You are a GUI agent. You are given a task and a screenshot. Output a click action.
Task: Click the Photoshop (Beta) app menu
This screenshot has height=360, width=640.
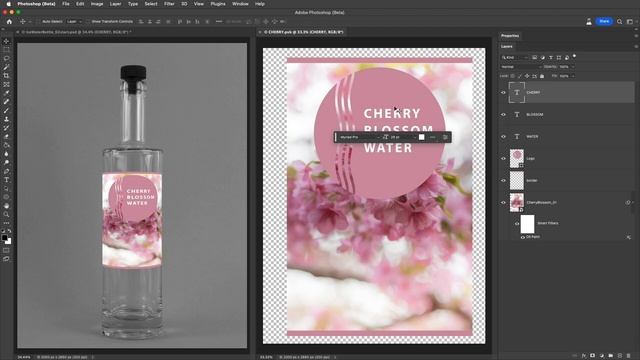pos(36,4)
